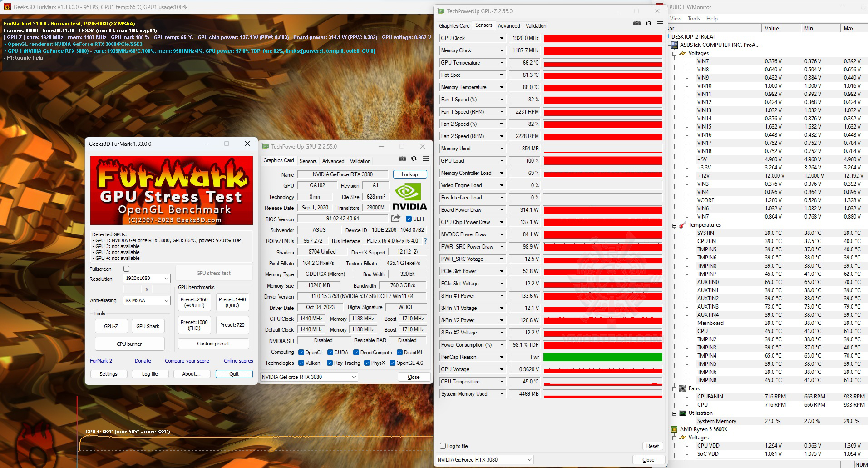Switch to Graphics Card tab in GPU-Z Sensors window
868x468 pixels.
[x=454, y=25]
